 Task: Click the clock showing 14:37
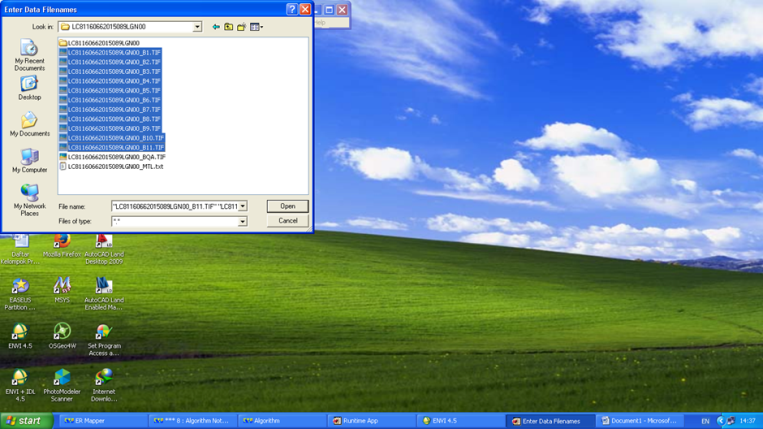point(748,421)
